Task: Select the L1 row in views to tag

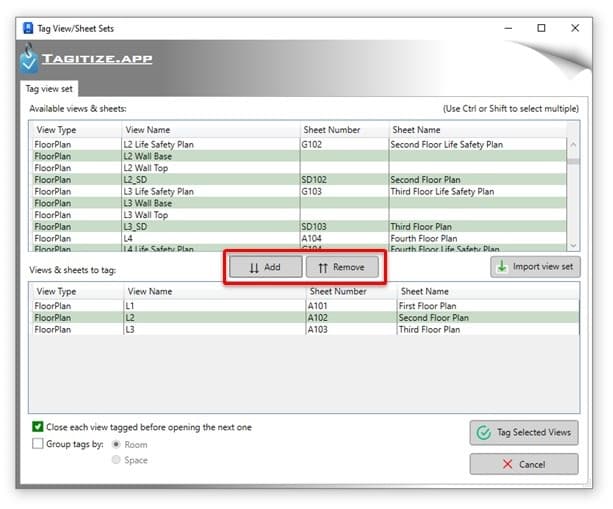Action: pyautogui.click(x=305, y=306)
